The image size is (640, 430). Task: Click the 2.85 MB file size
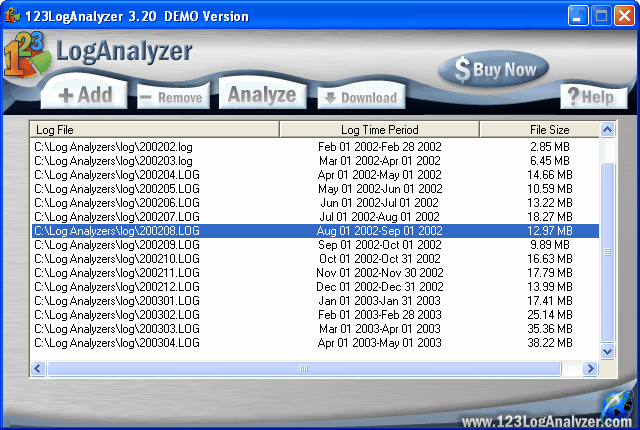tap(550, 147)
